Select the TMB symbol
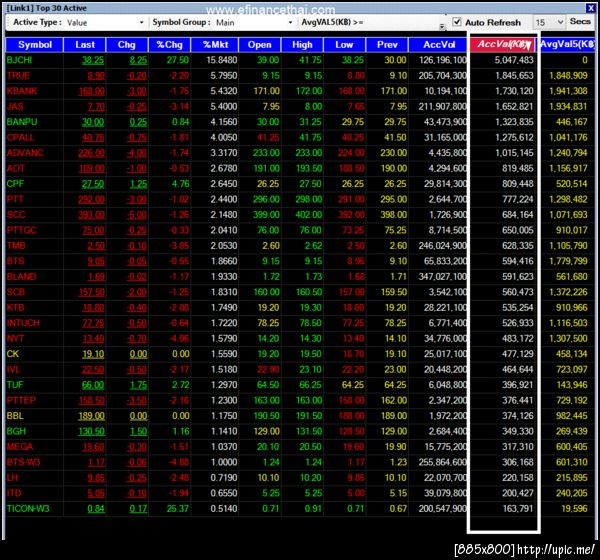 point(16,246)
